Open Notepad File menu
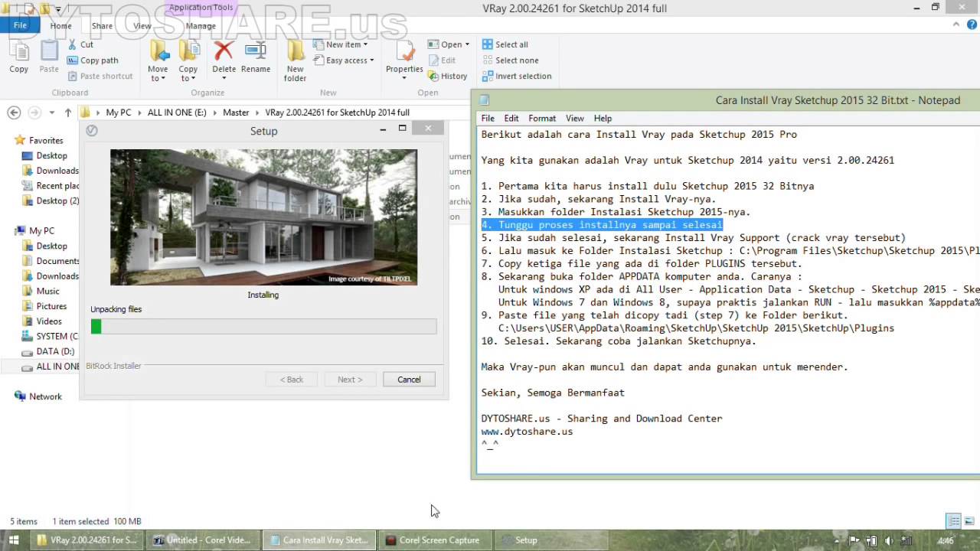The height and width of the screenshot is (551, 980). tap(487, 118)
